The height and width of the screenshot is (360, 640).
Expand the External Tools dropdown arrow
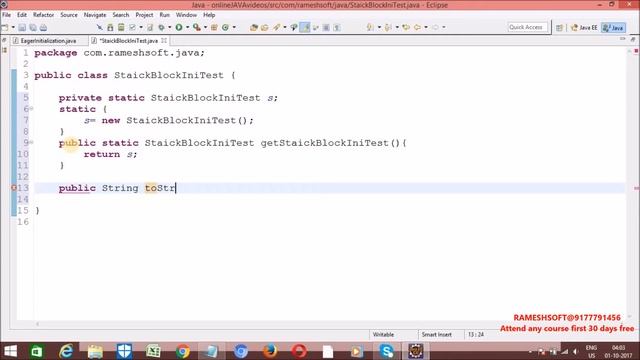(x=205, y=27)
